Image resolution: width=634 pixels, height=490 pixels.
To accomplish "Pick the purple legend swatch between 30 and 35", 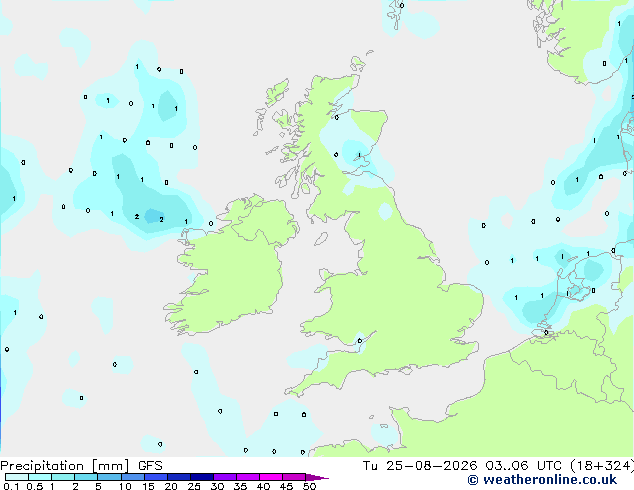I will point(225,477).
